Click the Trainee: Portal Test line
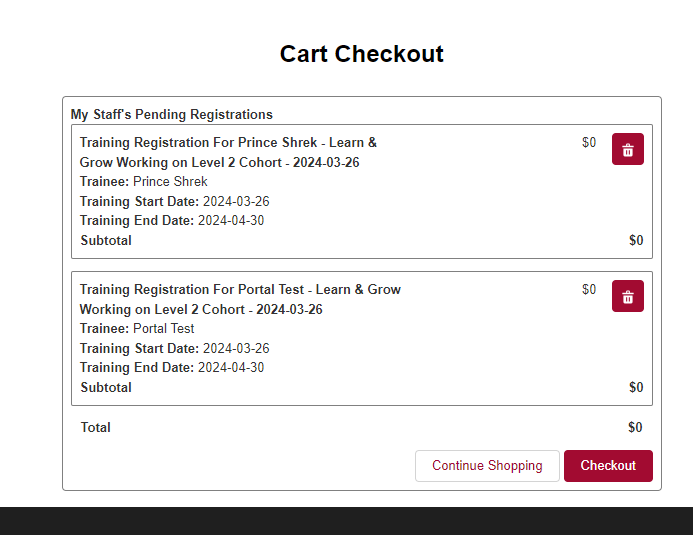This screenshot has height=535, width=693. pyautogui.click(x=137, y=329)
